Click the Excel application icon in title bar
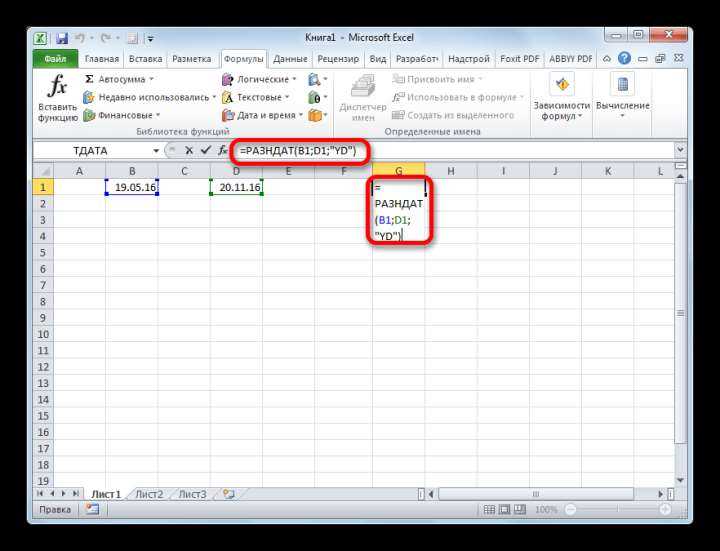 click(x=40, y=38)
